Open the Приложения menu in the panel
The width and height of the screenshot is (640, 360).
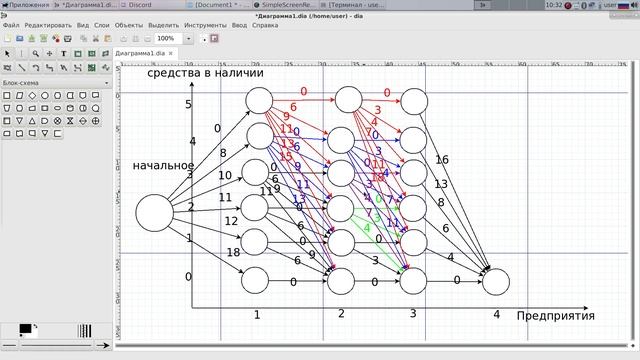[25, 5]
